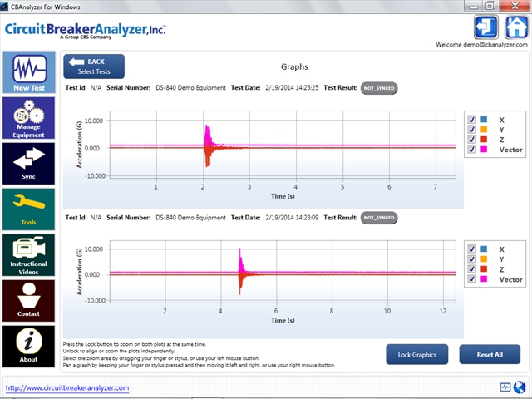Click the Home house icon
532x399 pixels.
tap(517, 27)
